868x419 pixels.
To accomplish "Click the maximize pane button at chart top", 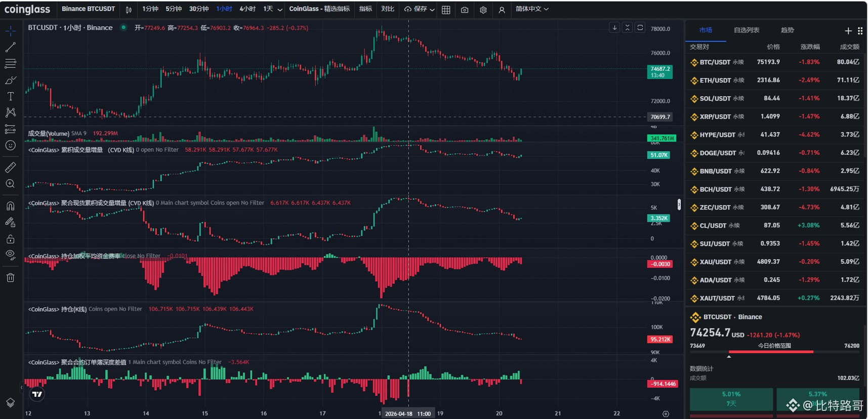I will click(x=640, y=28).
